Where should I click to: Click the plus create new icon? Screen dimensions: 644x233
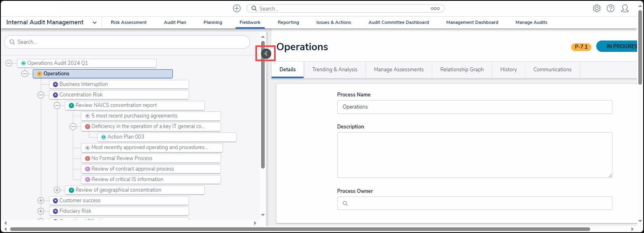[x=237, y=9]
